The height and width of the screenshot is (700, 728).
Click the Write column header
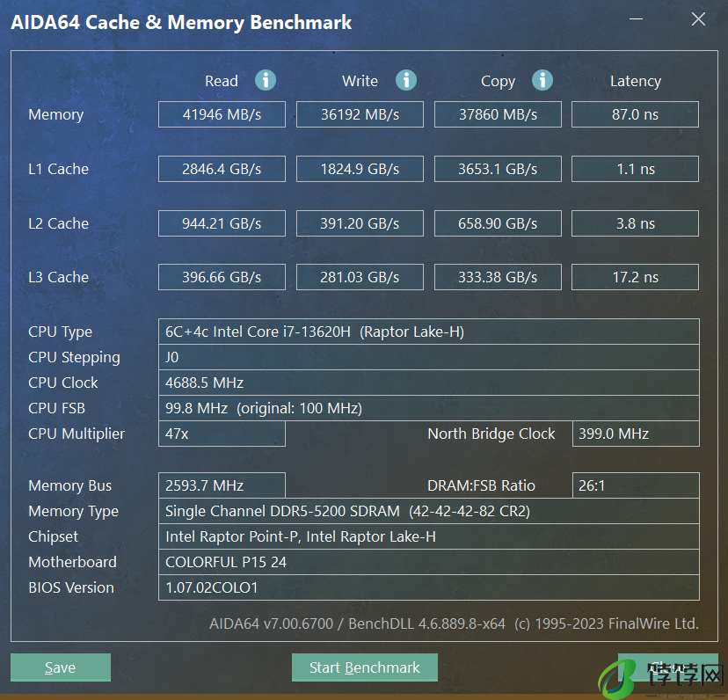pyautogui.click(x=360, y=81)
